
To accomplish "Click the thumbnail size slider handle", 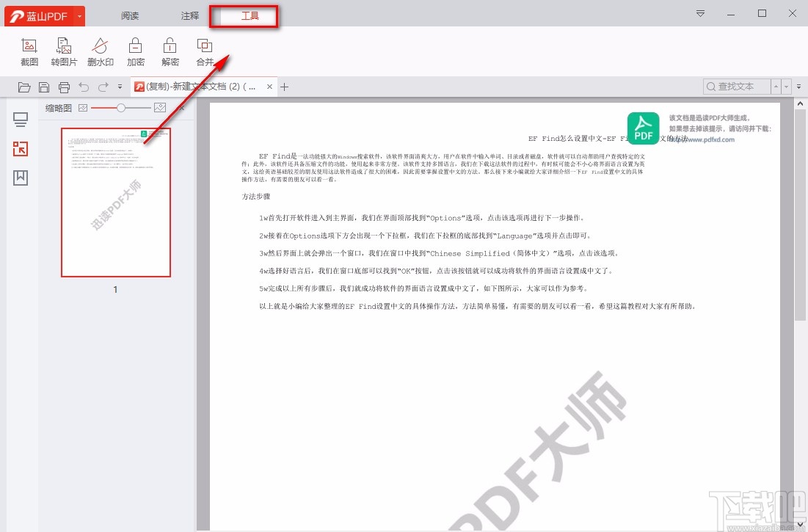I will (120, 108).
